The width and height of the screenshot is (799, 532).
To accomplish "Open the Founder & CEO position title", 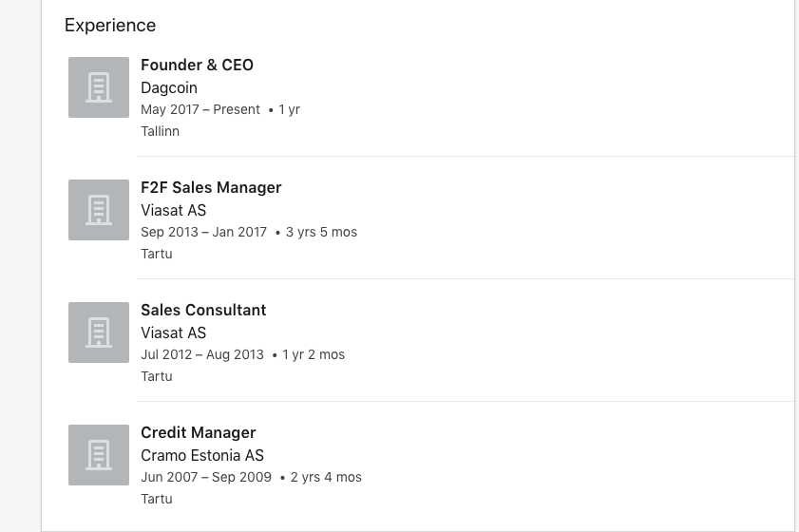I will (197, 66).
